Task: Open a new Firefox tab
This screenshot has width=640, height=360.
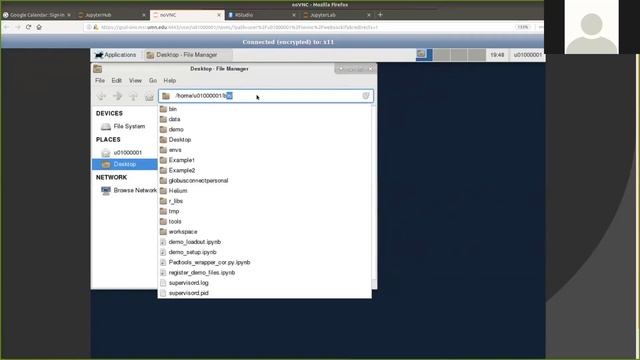Action: click(380, 15)
